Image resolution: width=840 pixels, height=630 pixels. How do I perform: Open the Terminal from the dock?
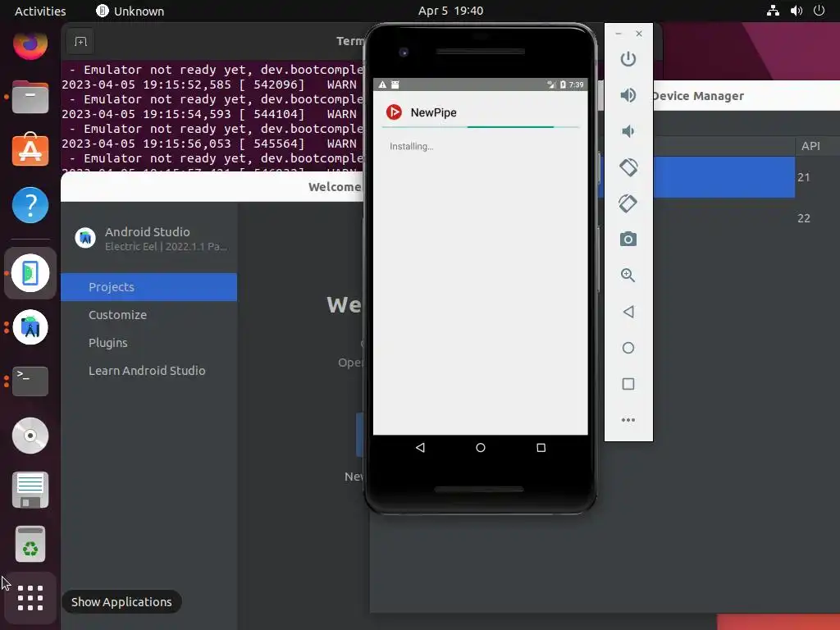click(30, 381)
